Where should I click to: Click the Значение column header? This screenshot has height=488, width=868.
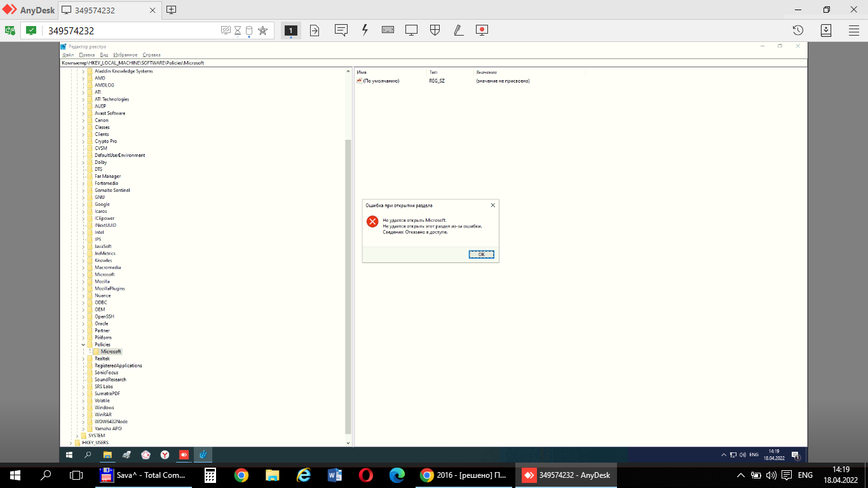point(529,72)
